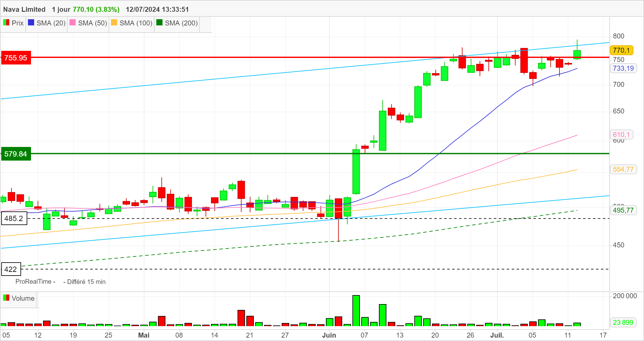Click the 450 price axis label
The width and height of the screenshot is (644, 341).
coord(619,245)
